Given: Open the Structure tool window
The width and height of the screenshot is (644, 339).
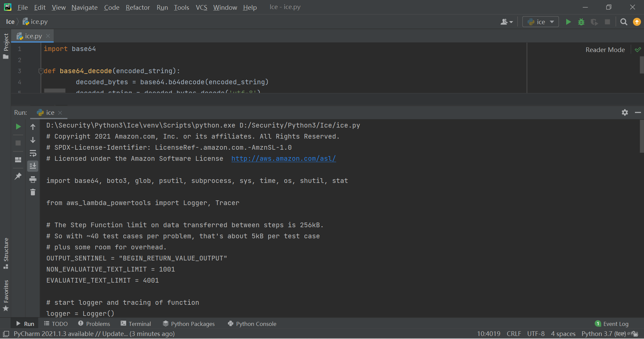Looking at the screenshot, I should [x=6, y=253].
